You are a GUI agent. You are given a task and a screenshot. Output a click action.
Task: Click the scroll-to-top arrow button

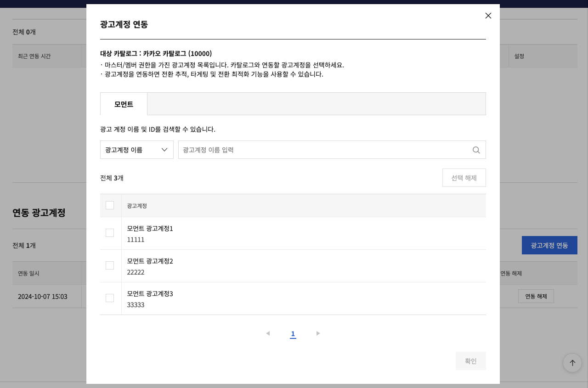572,363
